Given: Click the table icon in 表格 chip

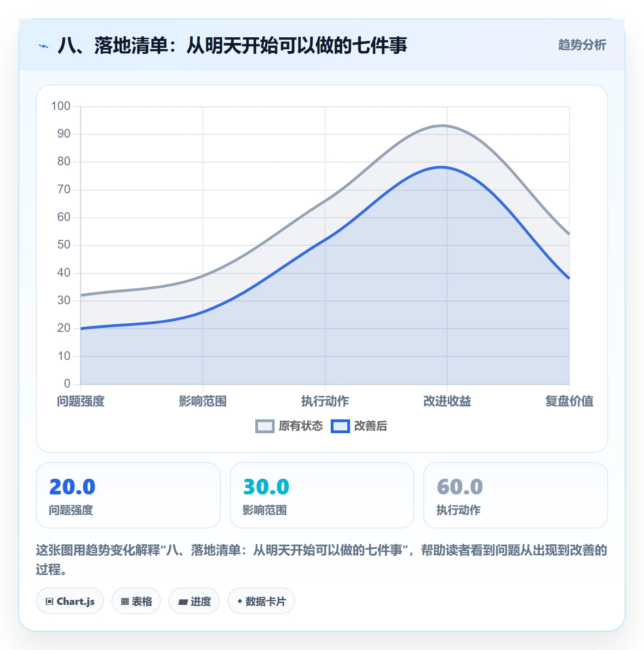Looking at the screenshot, I should (x=125, y=602).
